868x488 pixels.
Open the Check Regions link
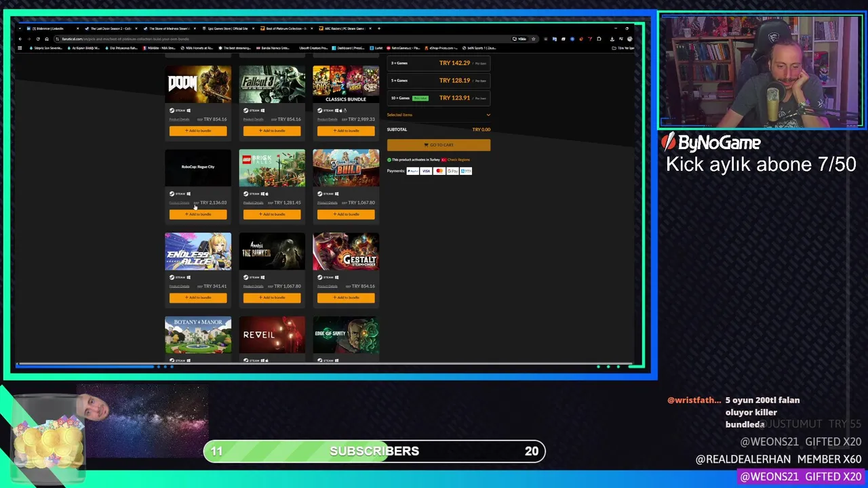(458, 160)
